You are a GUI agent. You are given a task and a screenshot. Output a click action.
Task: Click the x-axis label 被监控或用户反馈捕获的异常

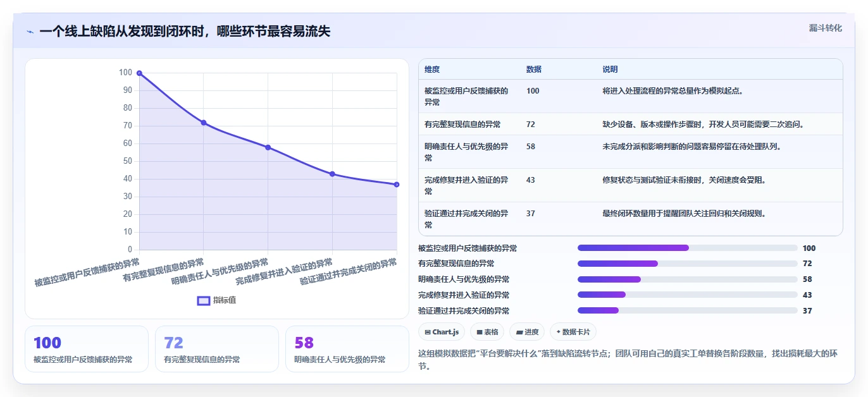(87, 272)
